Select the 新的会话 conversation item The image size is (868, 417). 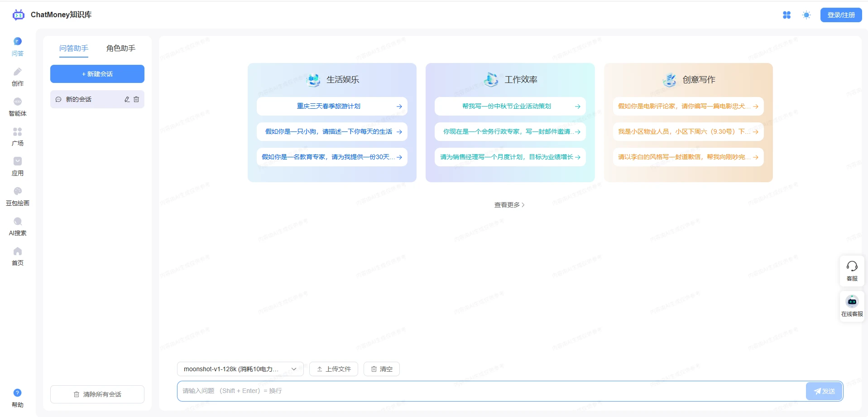97,99
